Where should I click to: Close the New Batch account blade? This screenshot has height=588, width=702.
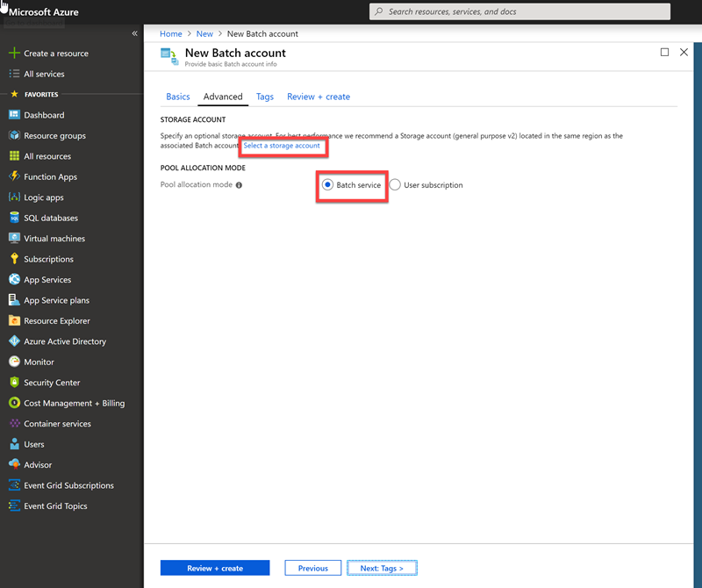[x=684, y=53]
